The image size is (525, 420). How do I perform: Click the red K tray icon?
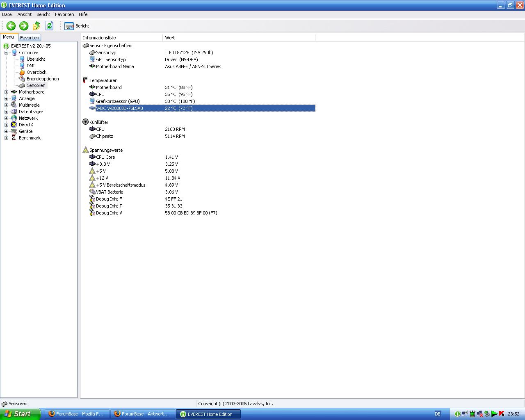click(501, 414)
